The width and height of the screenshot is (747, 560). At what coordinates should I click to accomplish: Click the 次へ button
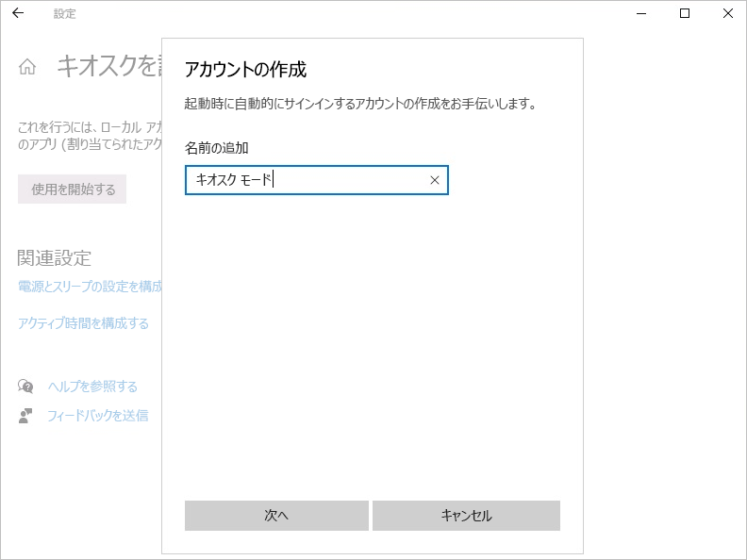click(x=276, y=516)
